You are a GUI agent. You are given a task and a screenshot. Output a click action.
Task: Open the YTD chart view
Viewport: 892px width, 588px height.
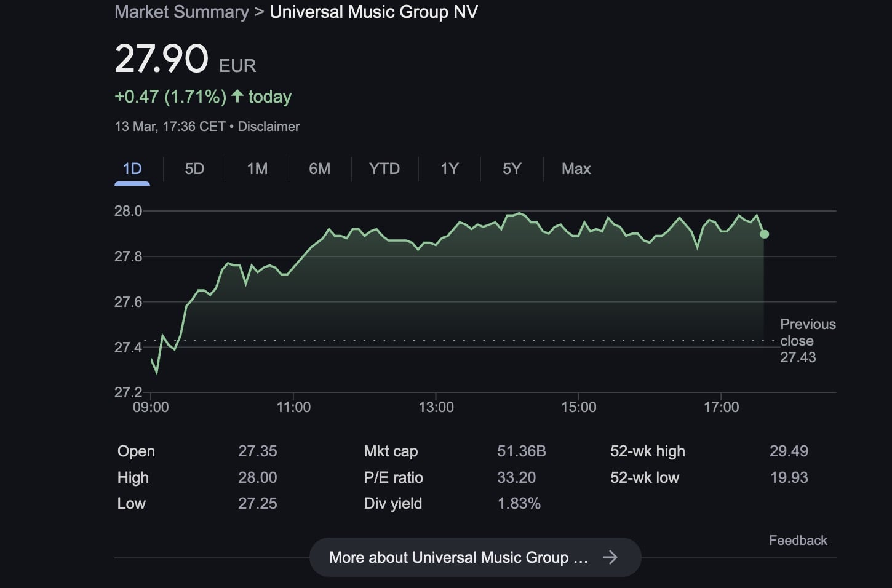coord(384,169)
